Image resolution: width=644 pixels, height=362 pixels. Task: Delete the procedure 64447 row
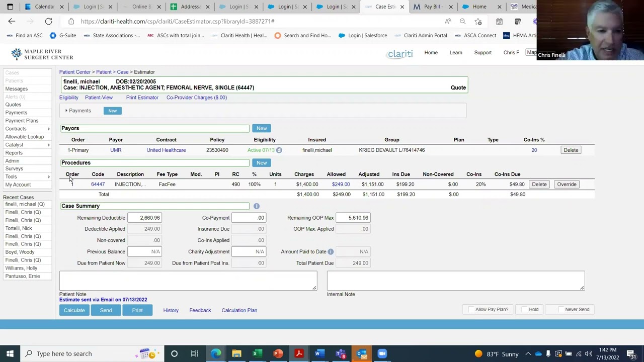point(539,184)
